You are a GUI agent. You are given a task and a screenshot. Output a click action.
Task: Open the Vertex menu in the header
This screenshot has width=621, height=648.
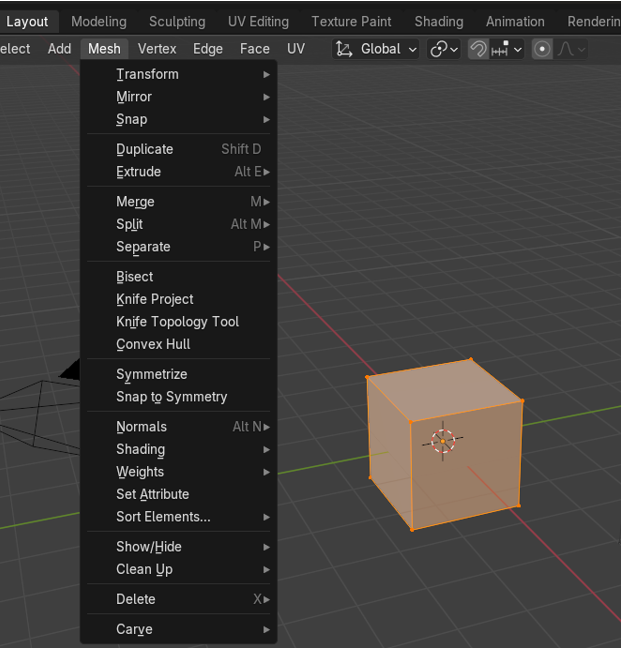point(157,48)
